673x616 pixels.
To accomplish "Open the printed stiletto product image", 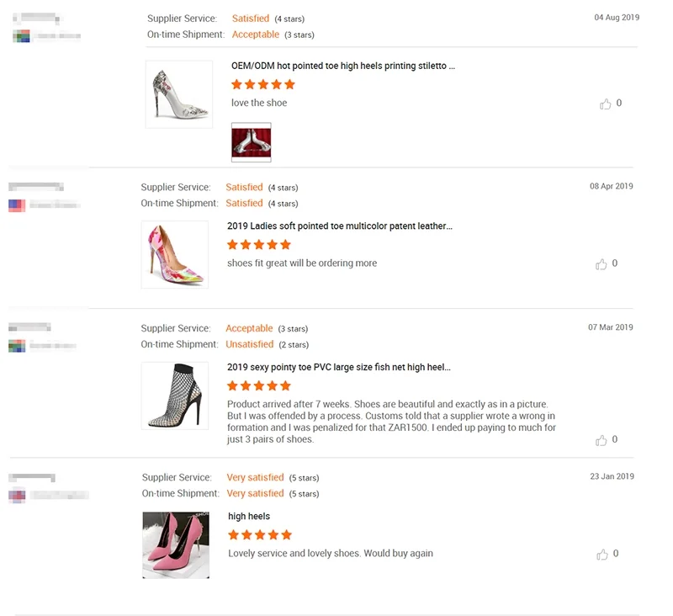I will pos(178,93).
